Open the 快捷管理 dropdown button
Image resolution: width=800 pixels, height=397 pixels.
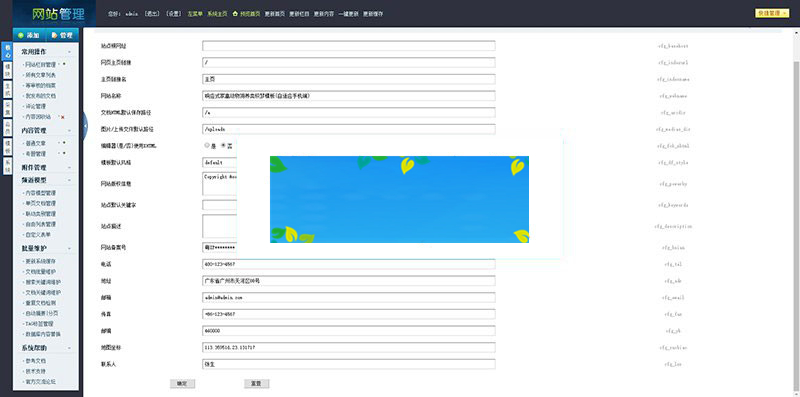pos(772,13)
